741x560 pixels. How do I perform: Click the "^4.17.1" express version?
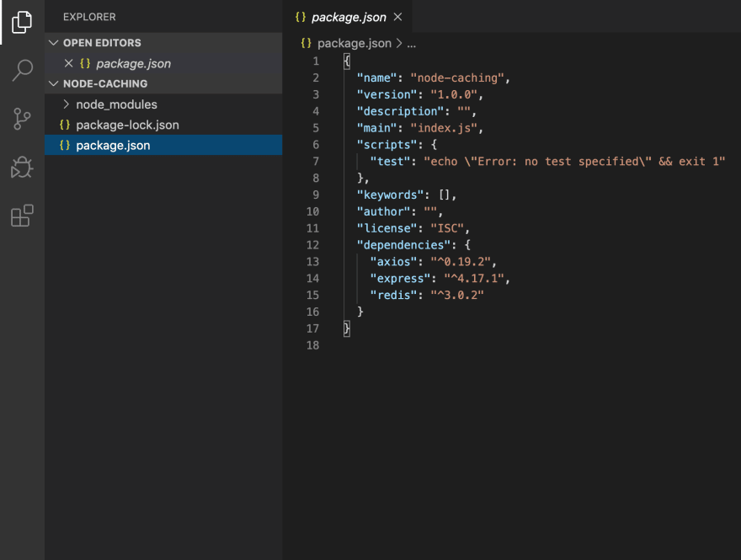[x=474, y=279]
